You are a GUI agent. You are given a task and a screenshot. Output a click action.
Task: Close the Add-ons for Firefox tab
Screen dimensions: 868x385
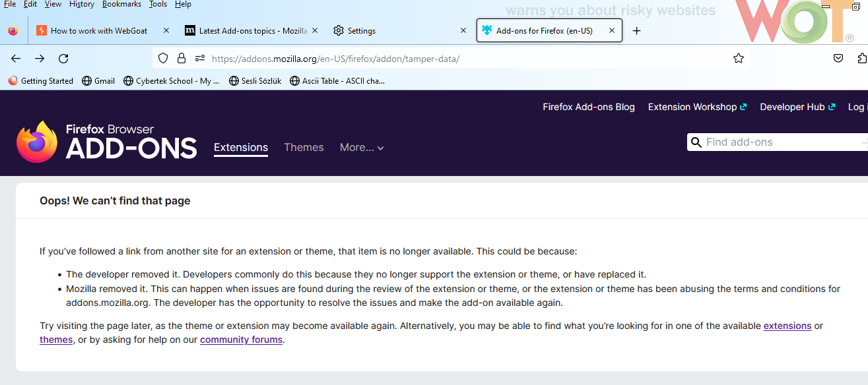tap(612, 30)
